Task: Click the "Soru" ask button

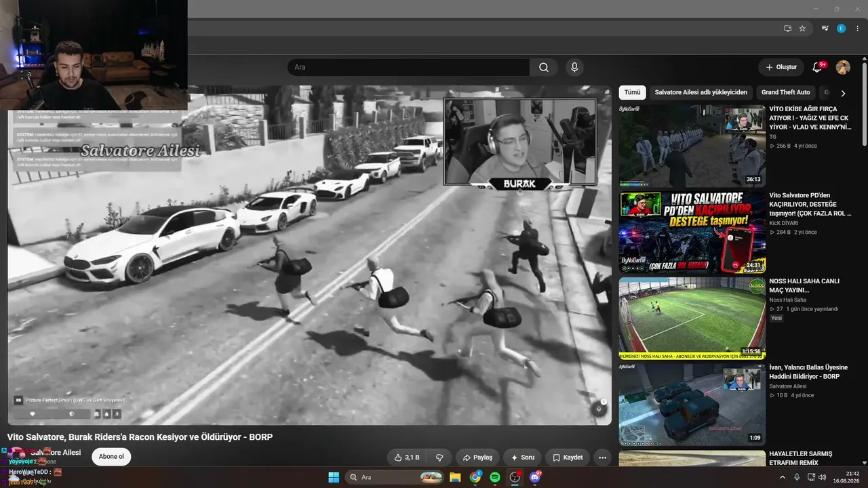Action: click(x=522, y=457)
